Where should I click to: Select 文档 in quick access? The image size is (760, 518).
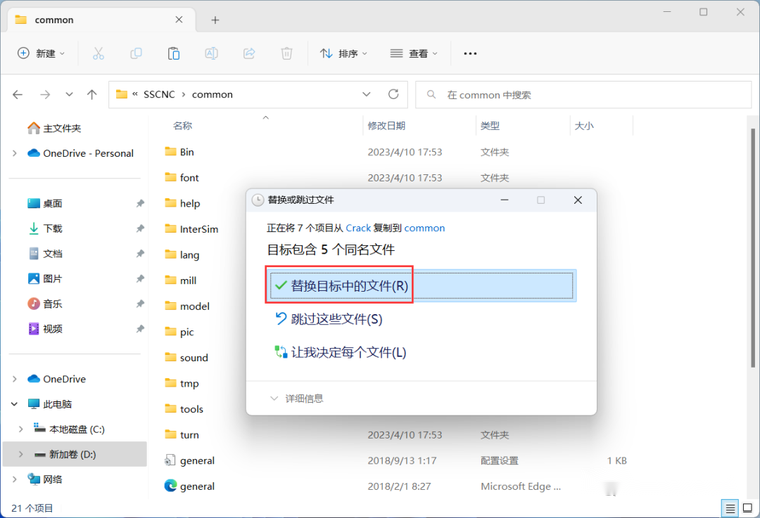coord(45,253)
